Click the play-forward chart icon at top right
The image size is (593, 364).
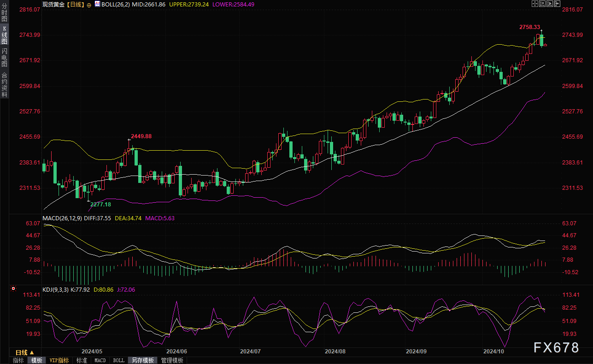point(549,4)
